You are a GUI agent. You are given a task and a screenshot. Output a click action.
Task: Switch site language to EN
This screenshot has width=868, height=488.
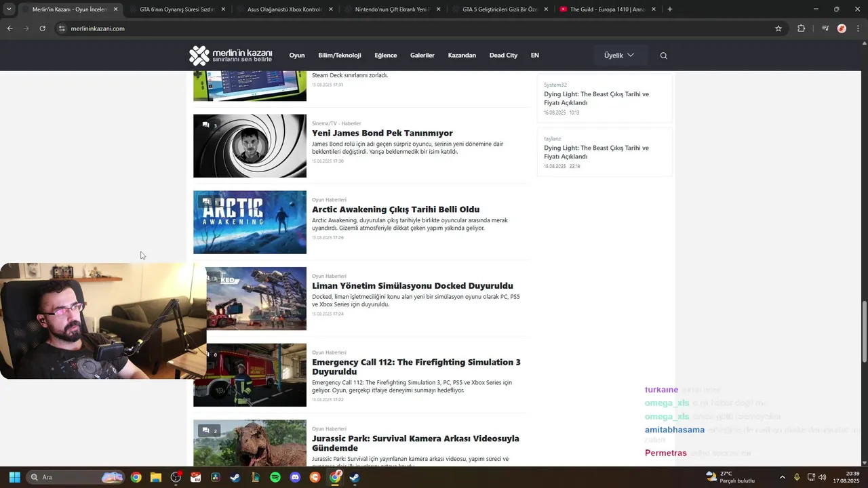tap(535, 56)
